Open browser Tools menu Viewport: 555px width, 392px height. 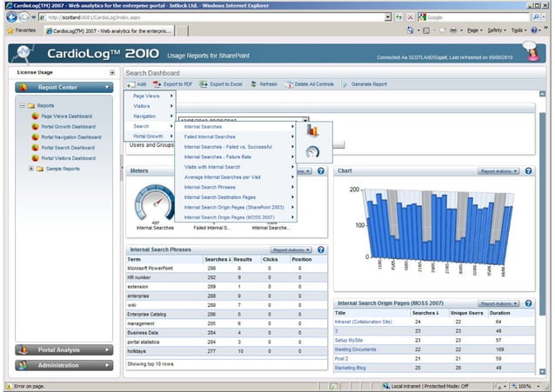tap(518, 30)
